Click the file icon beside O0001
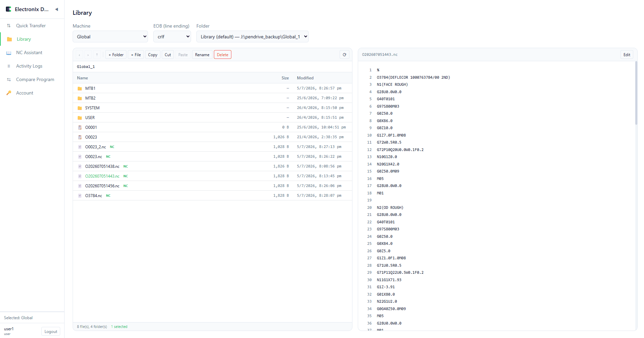Viewport: 644px width, 338px height. pos(80,127)
